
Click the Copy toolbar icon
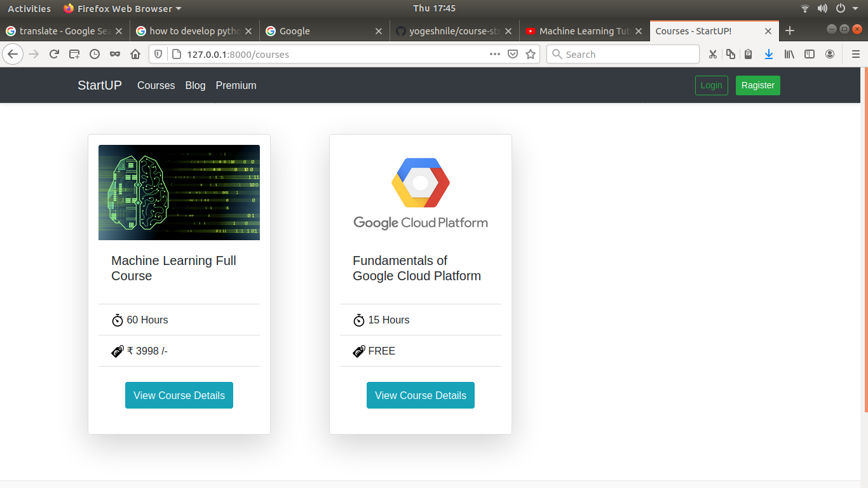pos(731,54)
